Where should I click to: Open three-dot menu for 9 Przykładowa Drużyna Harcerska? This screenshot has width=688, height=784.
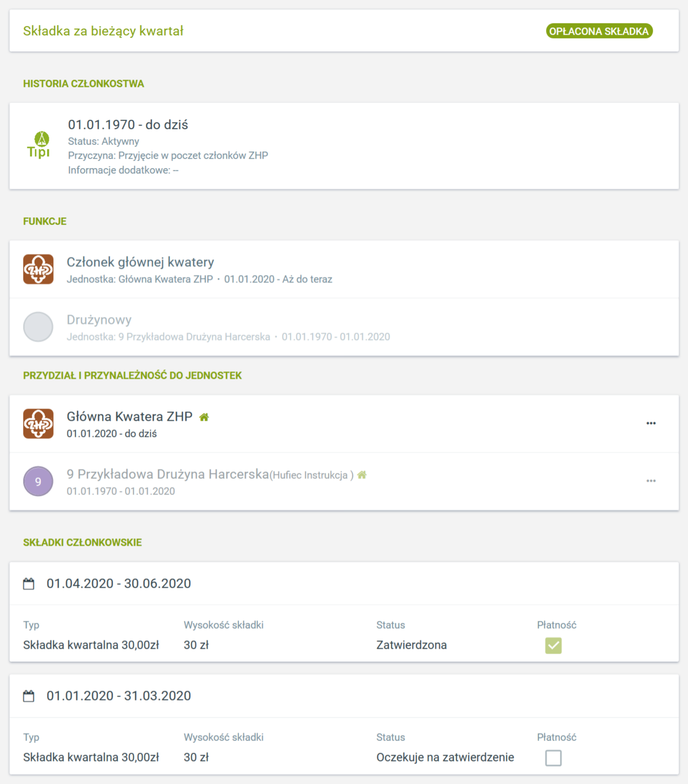click(651, 481)
